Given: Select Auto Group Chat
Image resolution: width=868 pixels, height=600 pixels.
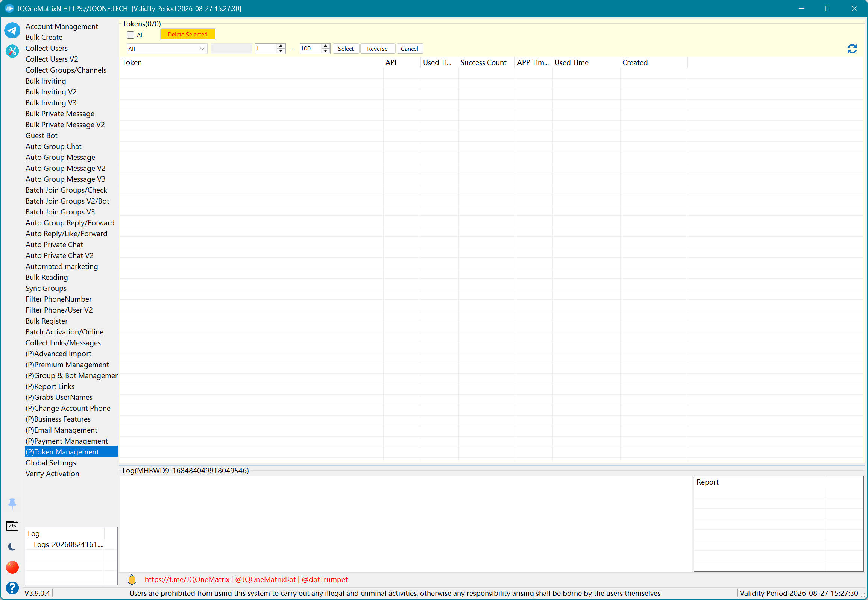Looking at the screenshot, I should (53, 146).
